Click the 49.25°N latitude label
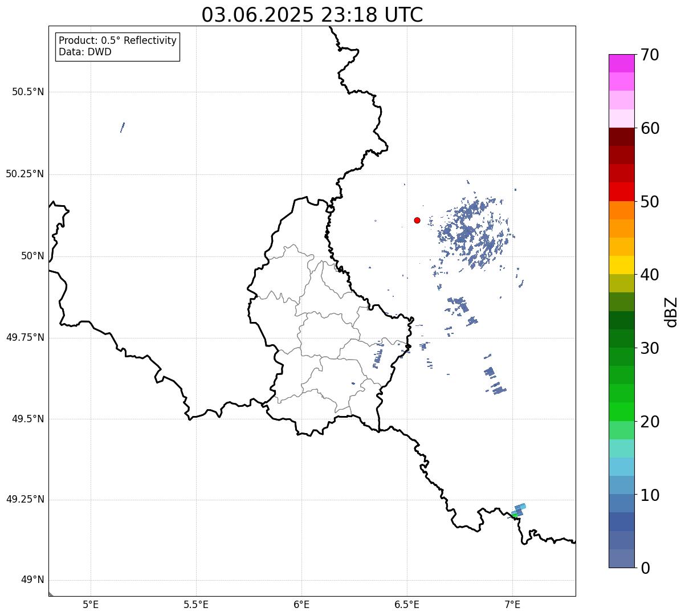Image resolution: width=685 pixels, height=616 pixels. tap(25, 500)
